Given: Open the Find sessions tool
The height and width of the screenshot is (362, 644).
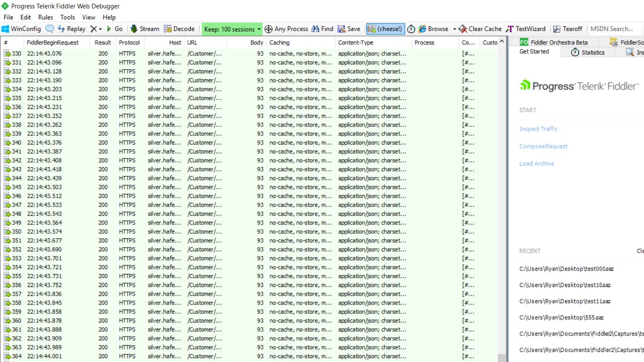Looking at the screenshot, I should tap(322, 29).
